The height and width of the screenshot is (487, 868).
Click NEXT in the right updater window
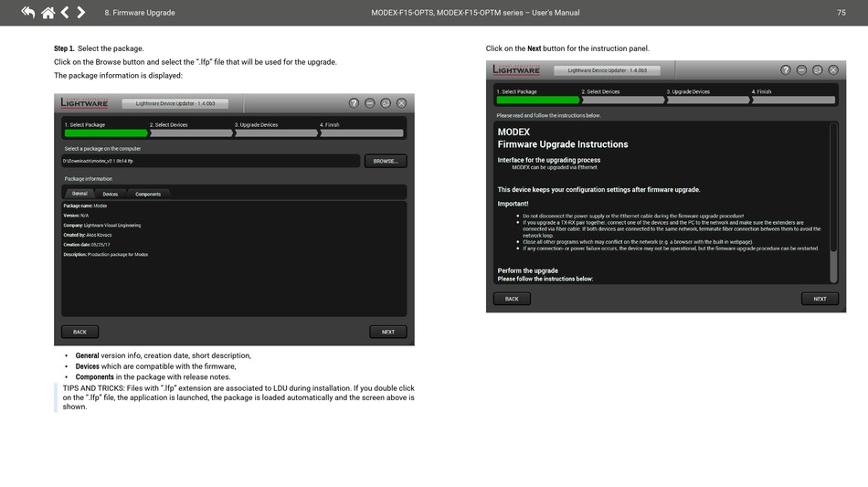coord(820,299)
